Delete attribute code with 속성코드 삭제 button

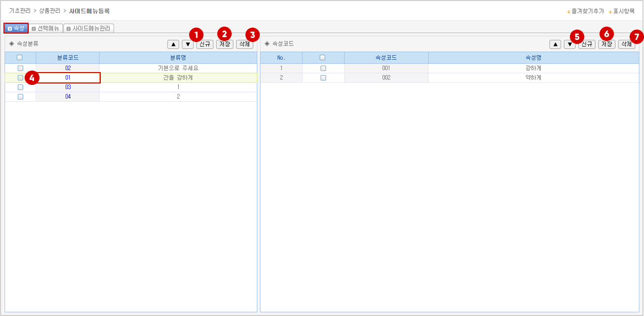click(x=626, y=44)
